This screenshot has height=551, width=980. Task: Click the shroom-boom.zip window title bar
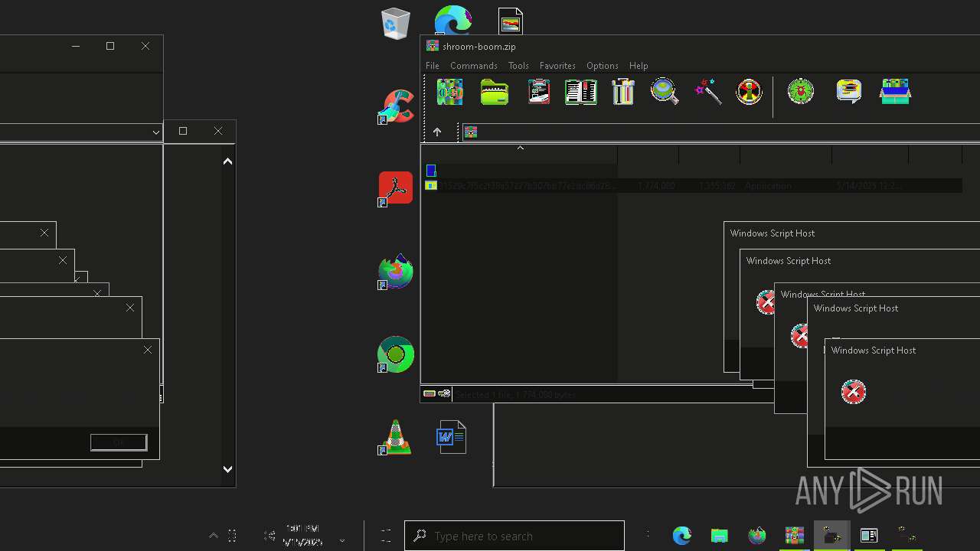pos(701,46)
